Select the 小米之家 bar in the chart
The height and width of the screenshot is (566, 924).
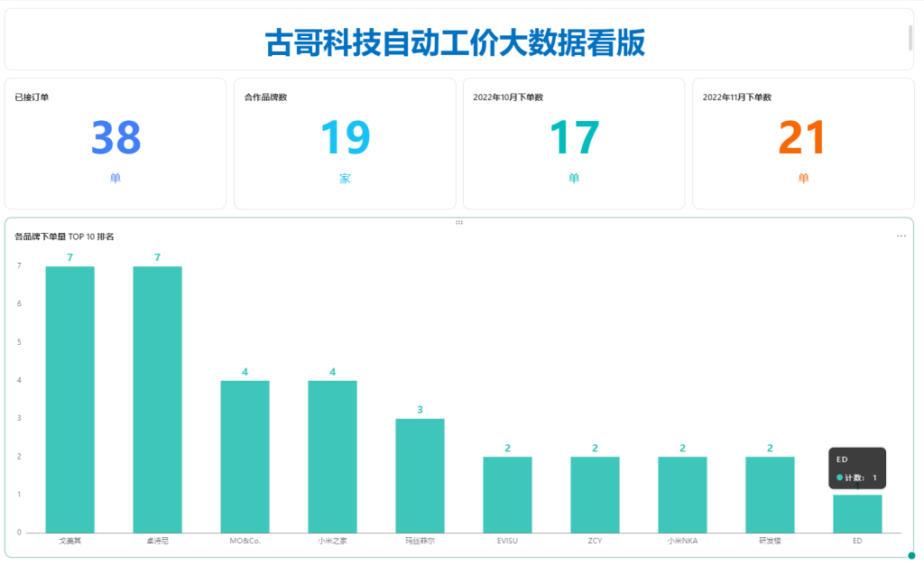click(x=332, y=457)
